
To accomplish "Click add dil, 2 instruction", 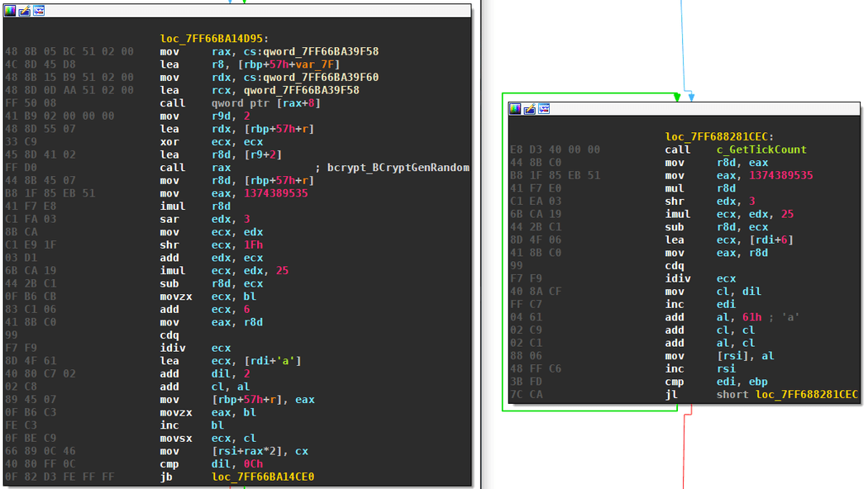I will tap(205, 374).
